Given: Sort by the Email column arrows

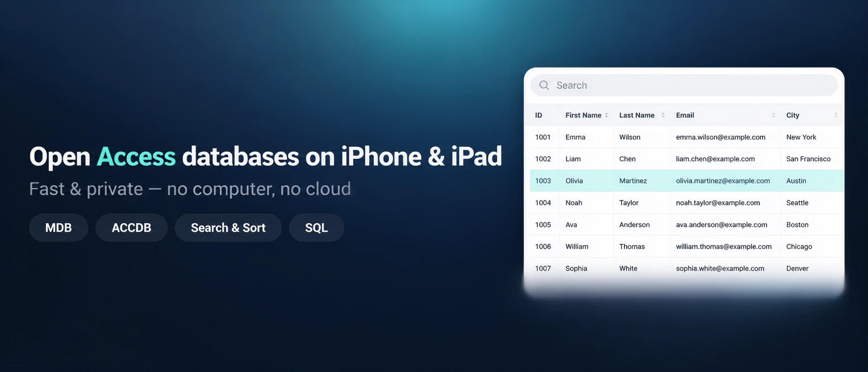Looking at the screenshot, I should [x=774, y=115].
